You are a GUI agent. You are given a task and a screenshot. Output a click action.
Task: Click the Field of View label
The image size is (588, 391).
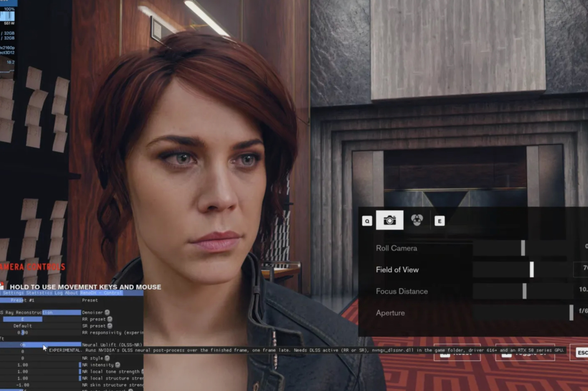tap(397, 270)
